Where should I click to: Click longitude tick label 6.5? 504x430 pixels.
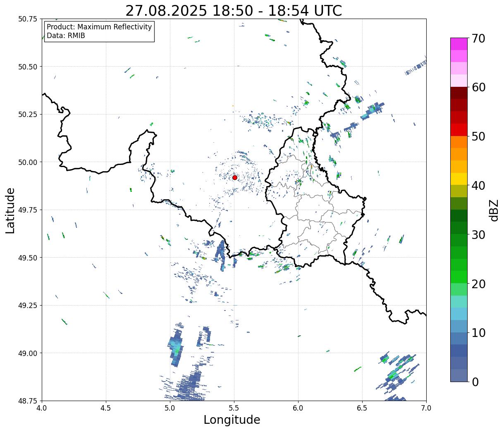(x=362, y=408)
